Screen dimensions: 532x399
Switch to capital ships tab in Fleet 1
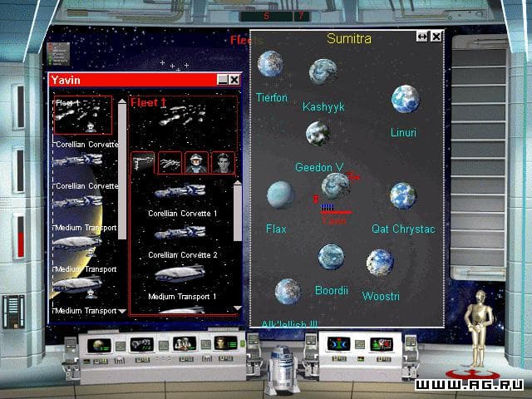[142, 163]
